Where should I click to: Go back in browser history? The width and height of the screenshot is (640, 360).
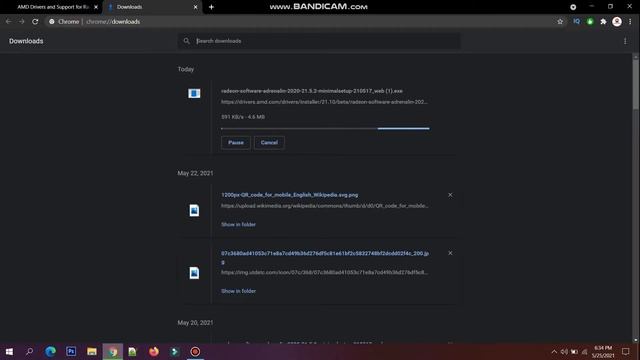coord(9,21)
